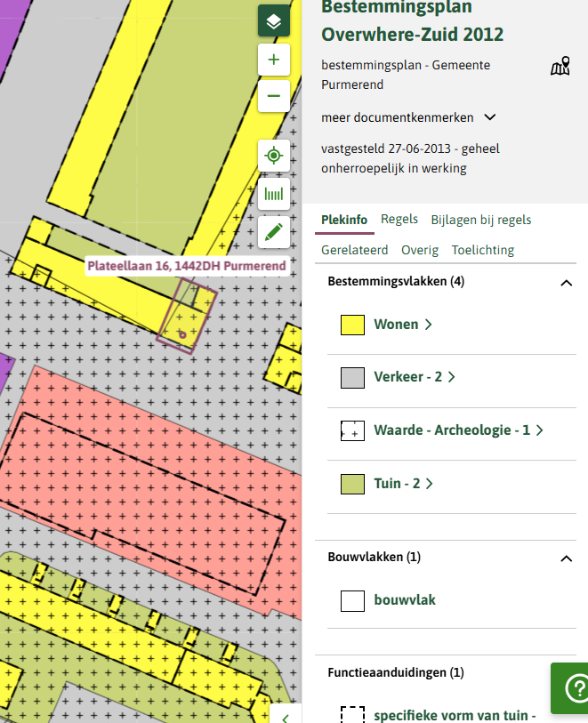Open specifieke vorm van tuin entry

(455, 715)
